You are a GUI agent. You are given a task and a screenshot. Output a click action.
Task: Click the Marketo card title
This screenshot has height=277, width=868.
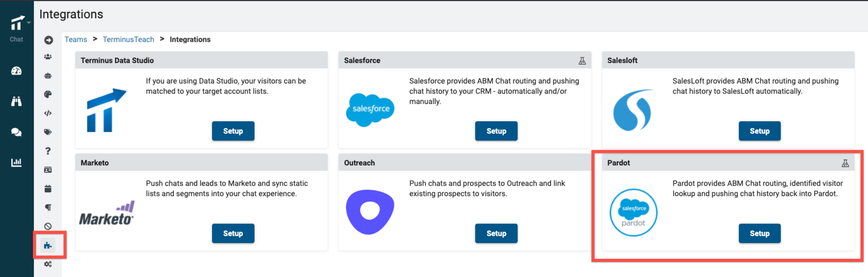95,163
